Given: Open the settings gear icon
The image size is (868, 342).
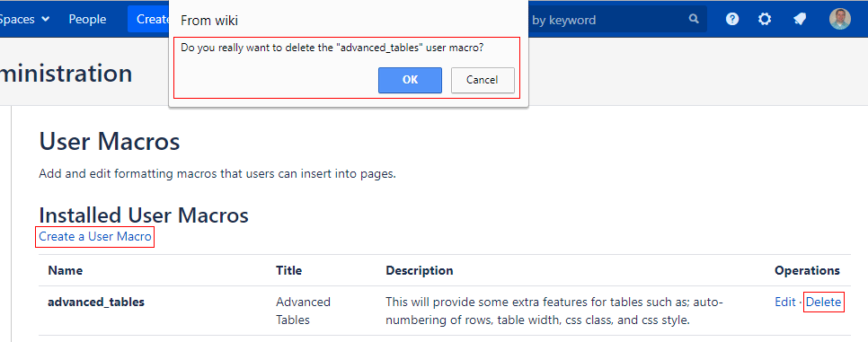Looking at the screenshot, I should point(765,20).
